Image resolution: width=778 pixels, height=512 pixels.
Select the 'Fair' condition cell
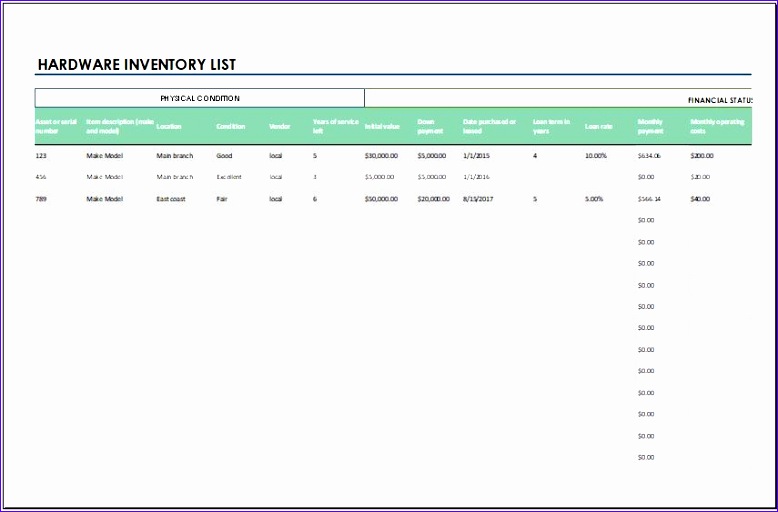point(222,199)
